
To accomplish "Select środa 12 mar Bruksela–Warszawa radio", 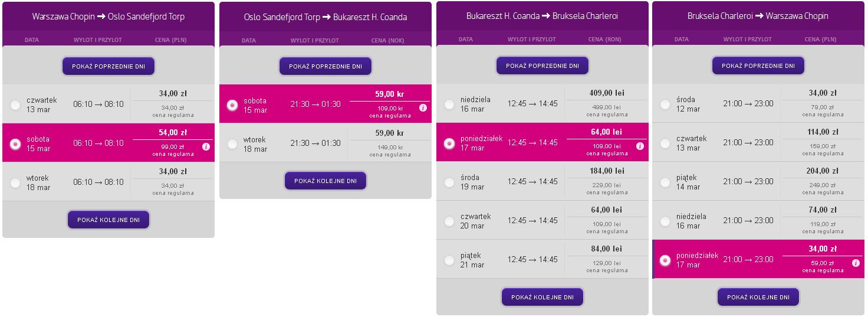I will tap(665, 105).
